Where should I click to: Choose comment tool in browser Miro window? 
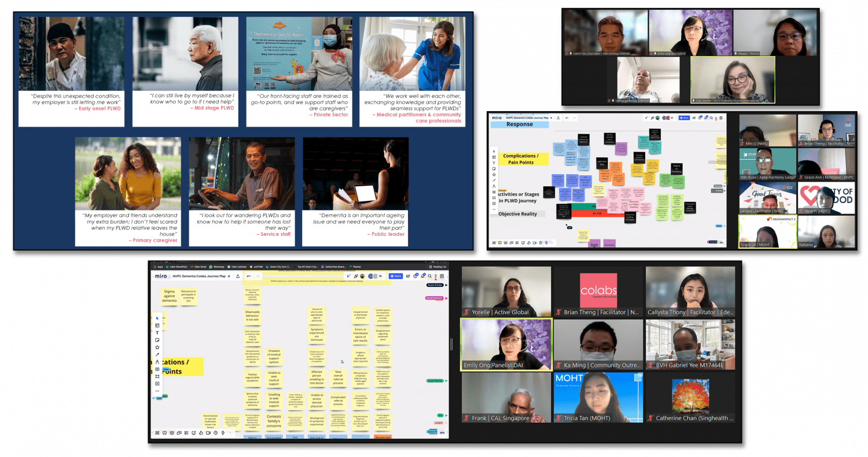click(x=157, y=369)
